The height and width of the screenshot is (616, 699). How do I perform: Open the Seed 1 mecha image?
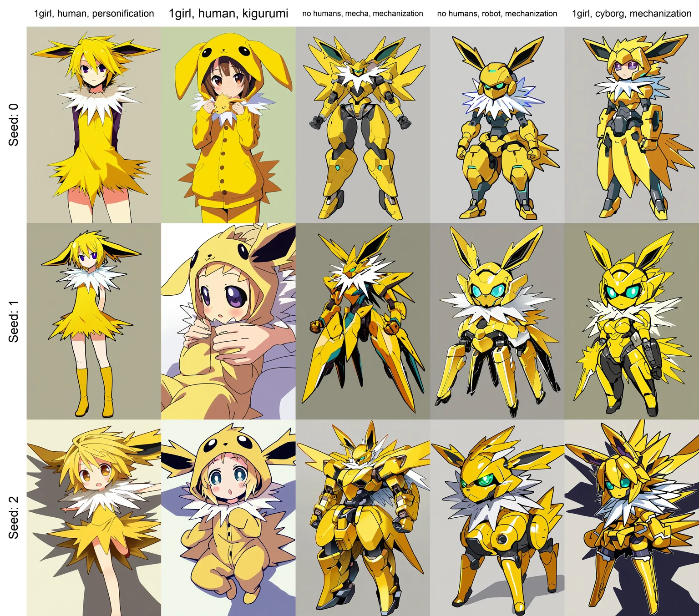coord(363,321)
